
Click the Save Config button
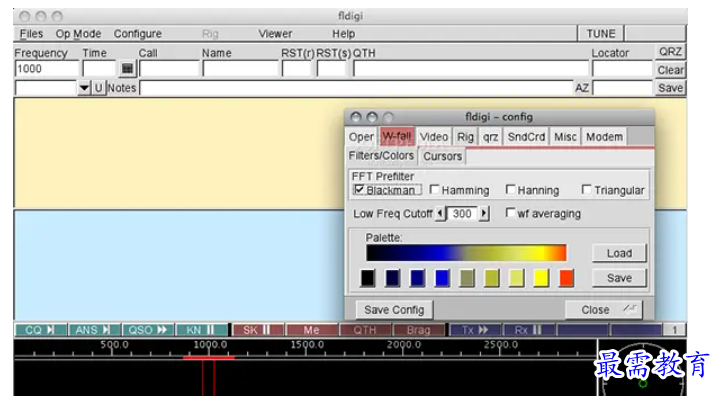tap(394, 310)
